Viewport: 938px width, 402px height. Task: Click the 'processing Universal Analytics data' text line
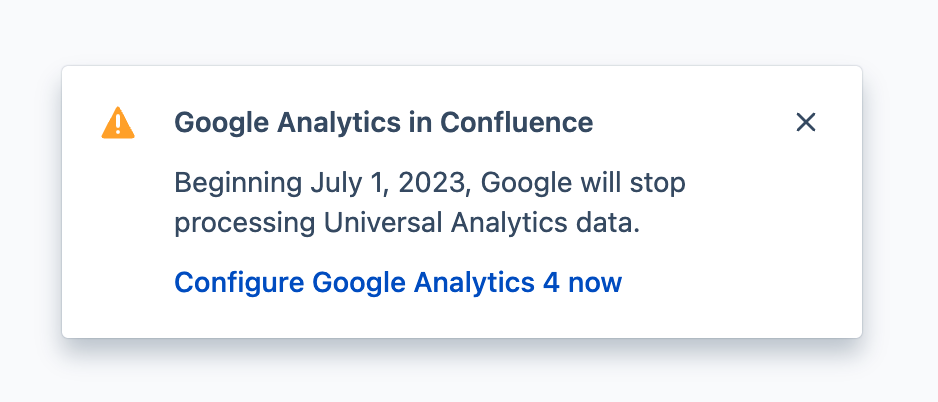coord(406,223)
